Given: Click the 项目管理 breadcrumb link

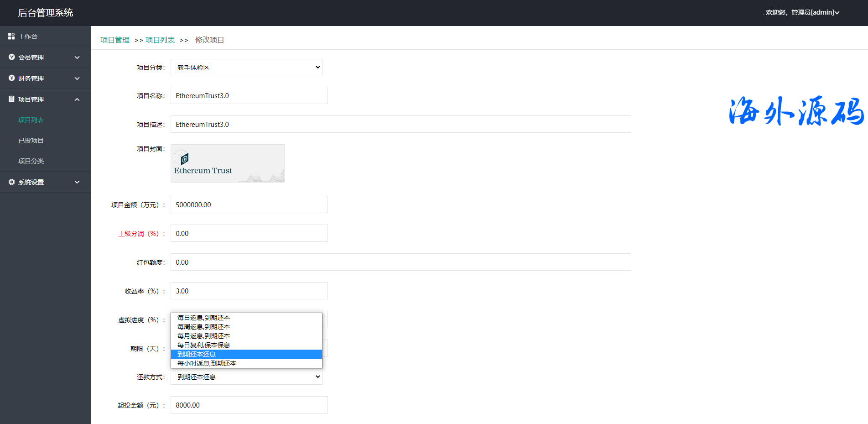Looking at the screenshot, I should [x=115, y=40].
